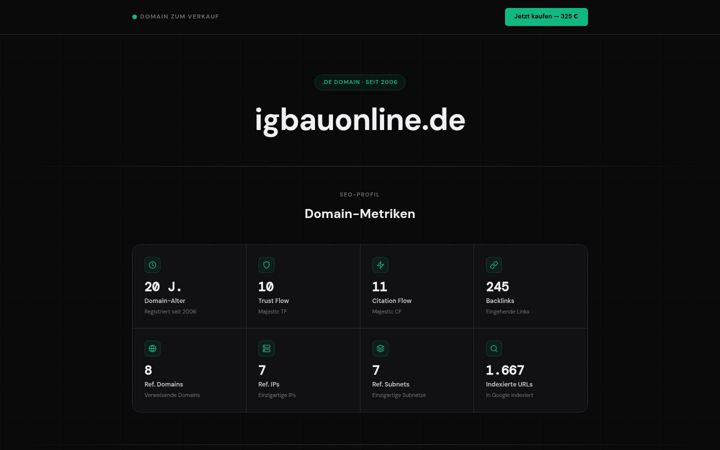This screenshot has height=450, width=720.
Task: Click the igbauonline.de headline
Action: pyautogui.click(x=360, y=120)
